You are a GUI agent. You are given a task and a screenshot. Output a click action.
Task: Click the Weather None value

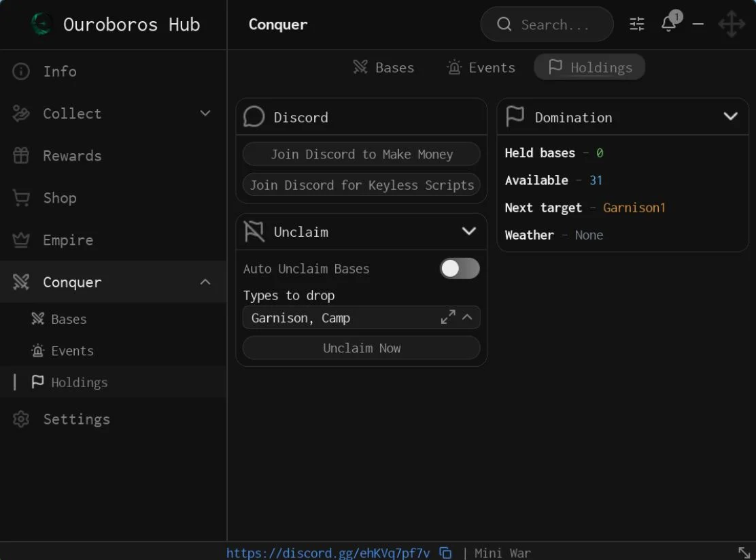coord(589,235)
